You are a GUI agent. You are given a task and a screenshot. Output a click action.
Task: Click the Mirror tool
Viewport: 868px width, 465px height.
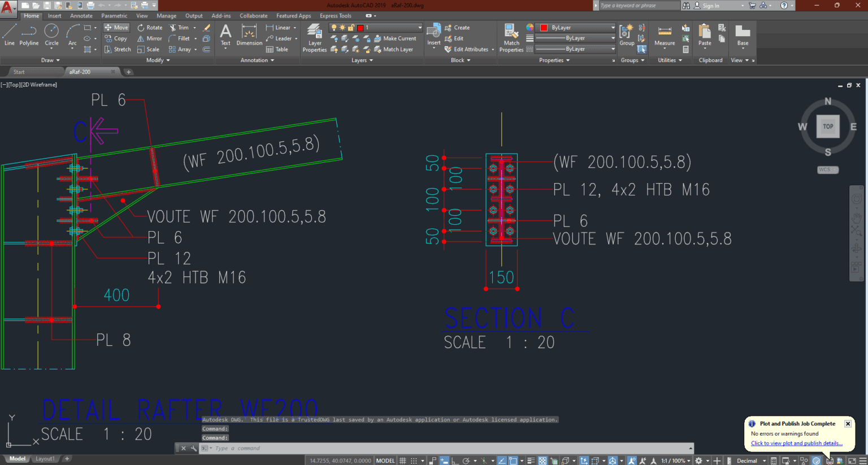150,38
